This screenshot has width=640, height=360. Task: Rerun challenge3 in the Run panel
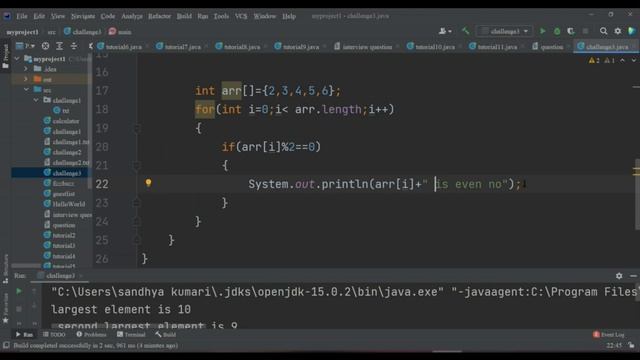pyautogui.click(x=19, y=291)
